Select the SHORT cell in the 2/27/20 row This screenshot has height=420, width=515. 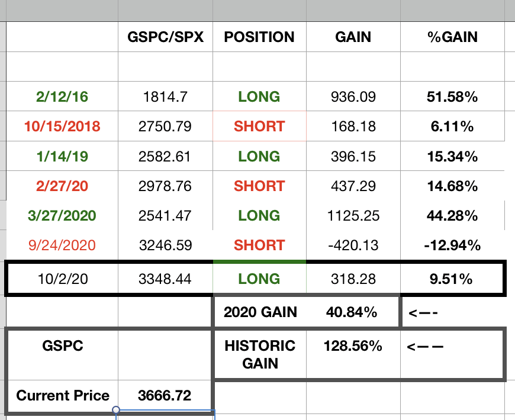coord(259,186)
